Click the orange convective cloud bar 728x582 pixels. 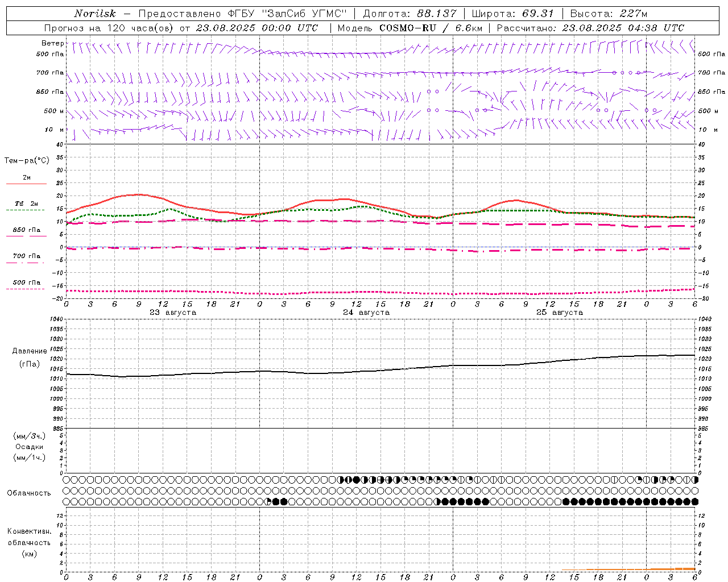click(628, 569)
